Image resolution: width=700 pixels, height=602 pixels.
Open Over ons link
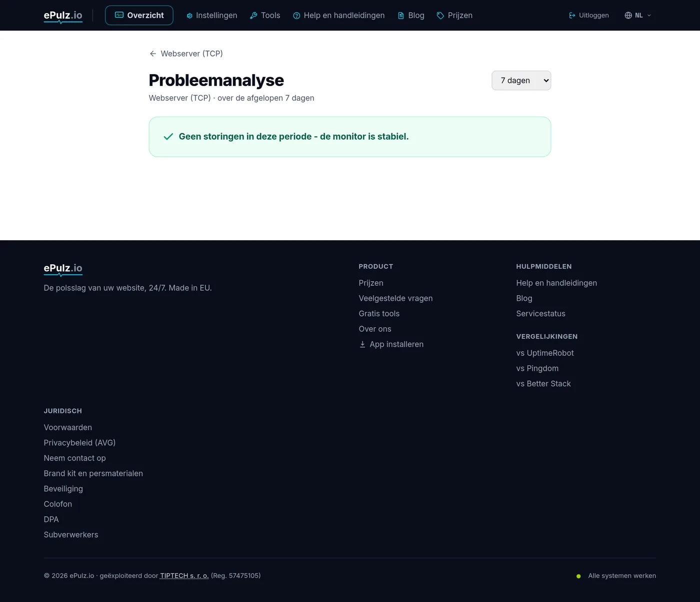375,329
